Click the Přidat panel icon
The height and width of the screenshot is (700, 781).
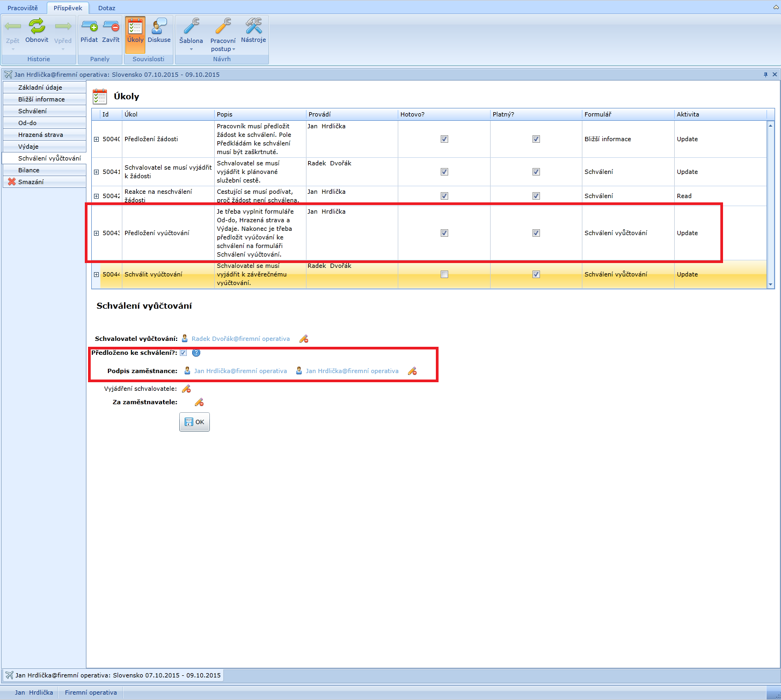(89, 26)
